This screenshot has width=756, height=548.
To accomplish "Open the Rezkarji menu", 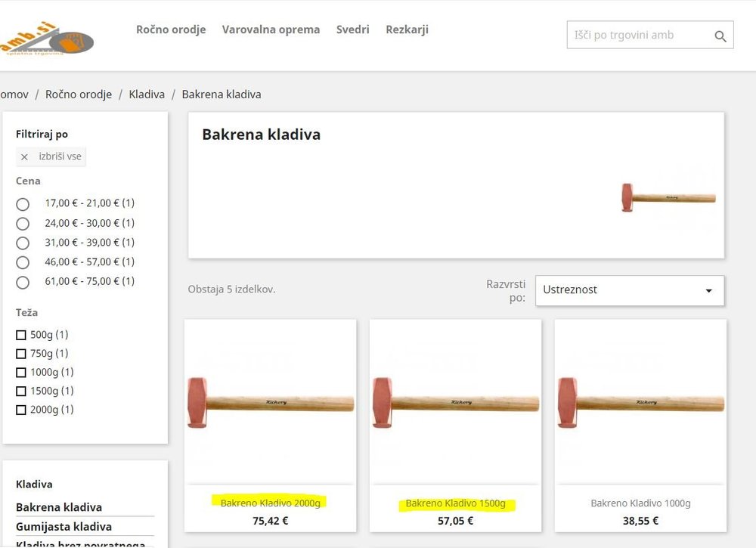I will click(x=407, y=29).
